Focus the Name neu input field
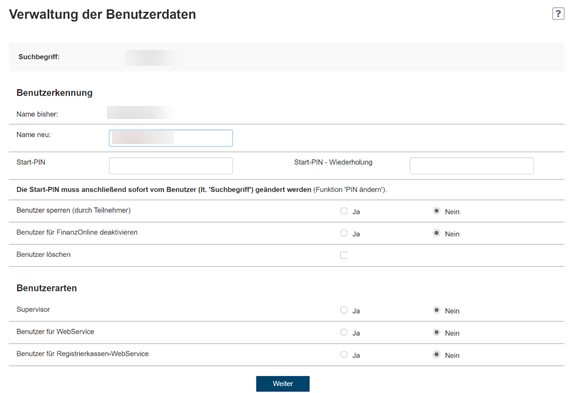 click(x=171, y=138)
